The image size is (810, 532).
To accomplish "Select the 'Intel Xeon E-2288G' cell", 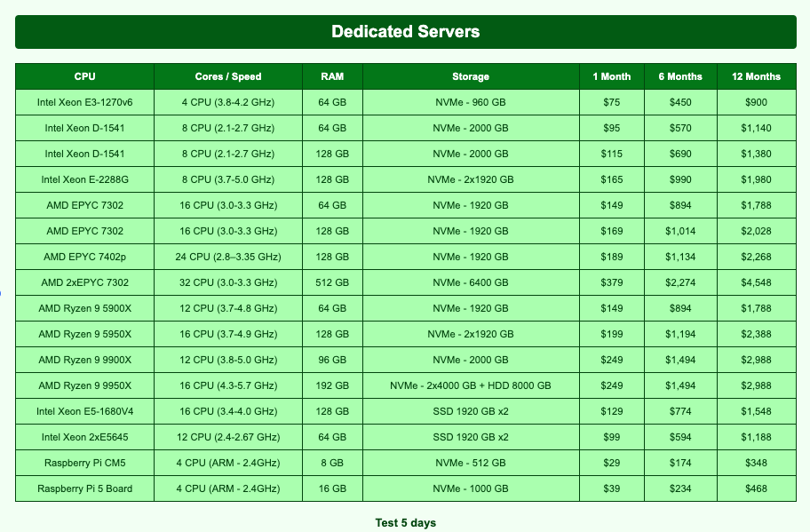I will [84, 179].
